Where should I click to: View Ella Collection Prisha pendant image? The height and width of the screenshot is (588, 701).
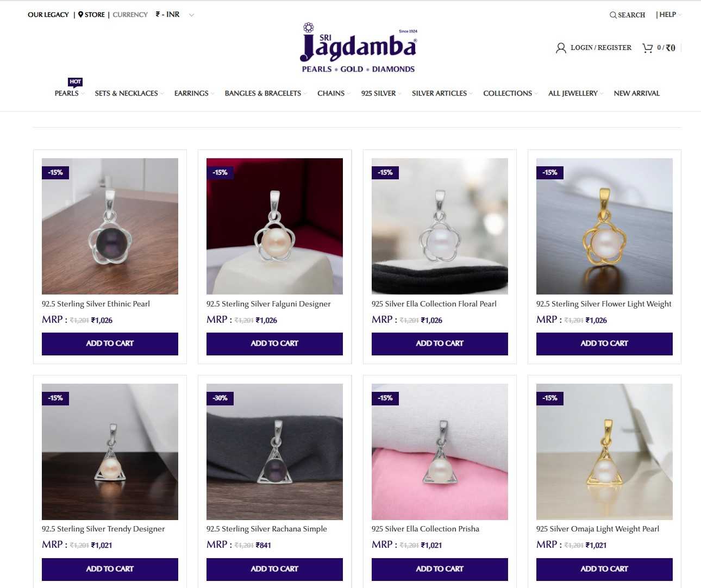440,452
